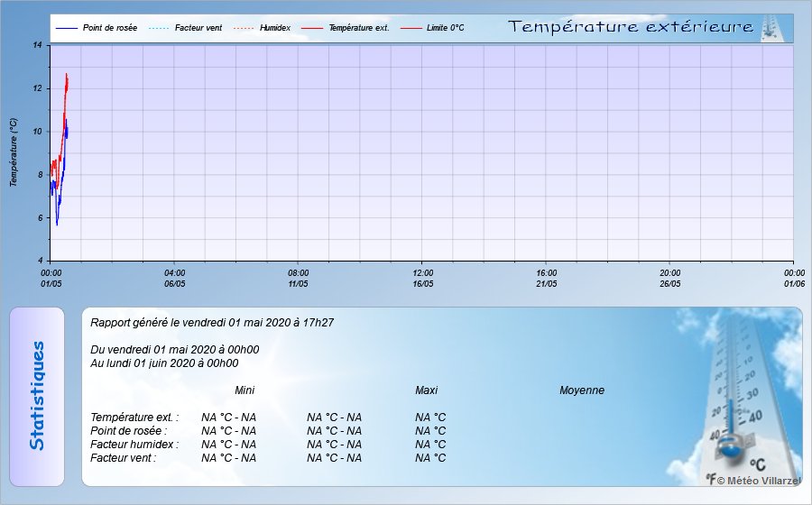Viewport: 812px width, 505px height.
Task: Toggle the Température ext. legend entry
Action: tap(358, 29)
